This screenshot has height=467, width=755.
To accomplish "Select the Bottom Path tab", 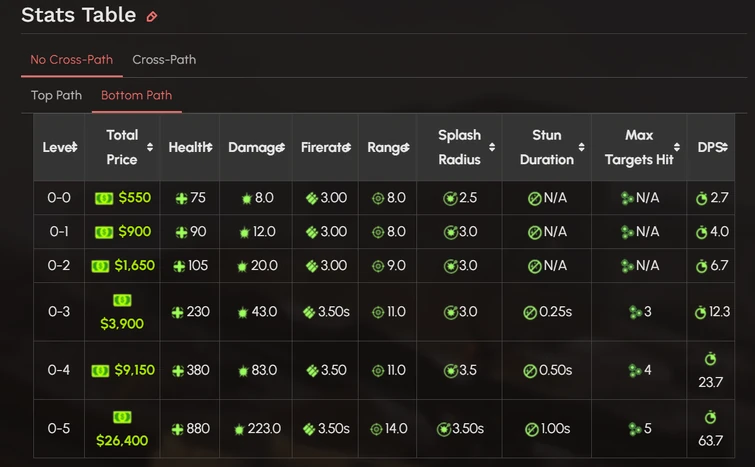I will (x=136, y=96).
